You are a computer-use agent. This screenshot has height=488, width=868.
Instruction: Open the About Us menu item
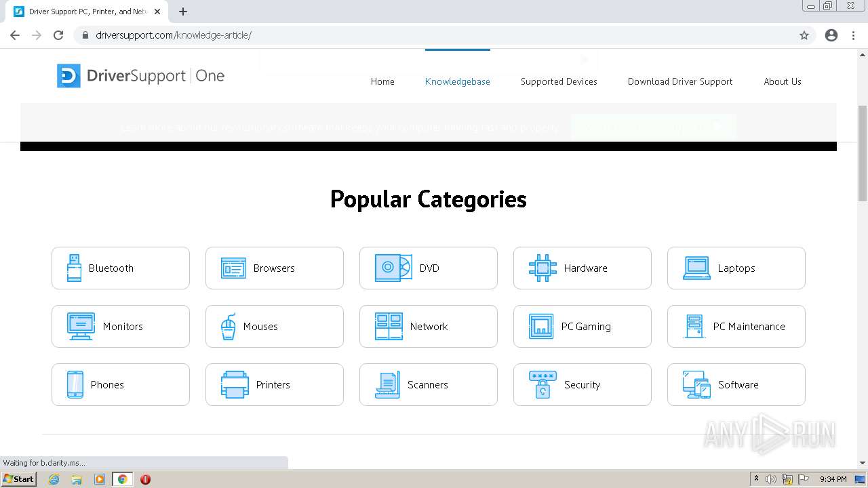(783, 81)
